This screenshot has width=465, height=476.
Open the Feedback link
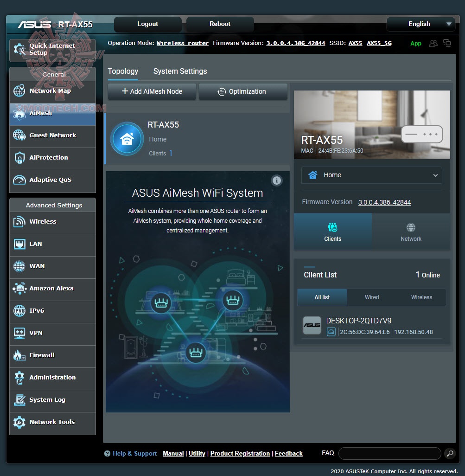288,454
